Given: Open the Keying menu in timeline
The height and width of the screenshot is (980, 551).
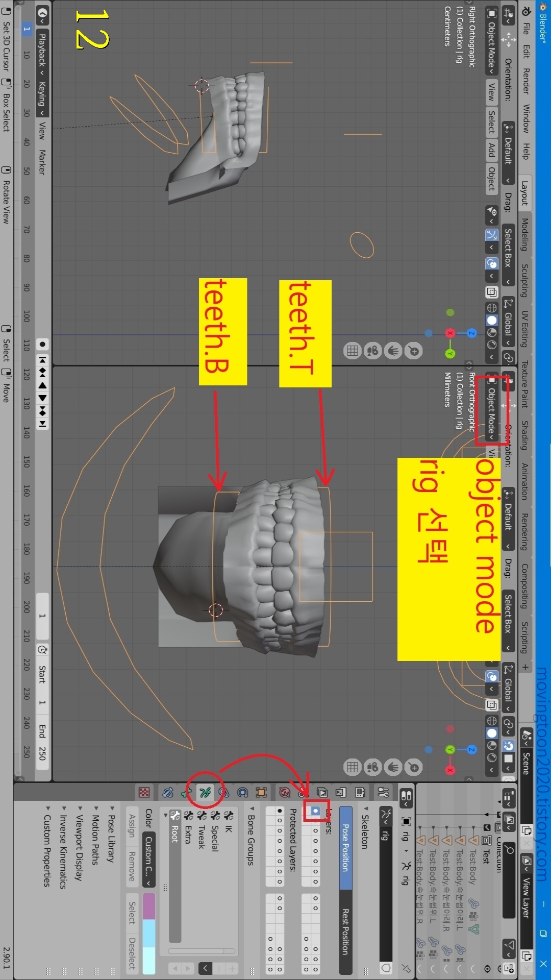Looking at the screenshot, I should coord(42,99).
